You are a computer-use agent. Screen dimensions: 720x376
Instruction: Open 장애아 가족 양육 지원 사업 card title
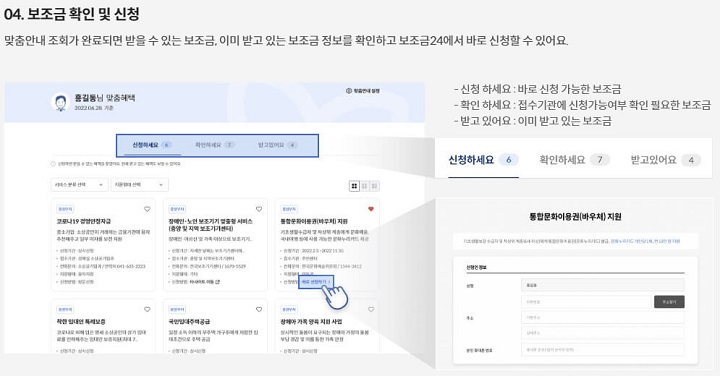coord(311,322)
